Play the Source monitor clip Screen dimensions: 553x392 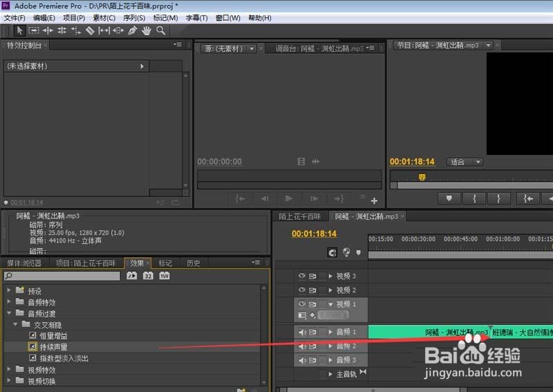click(x=289, y=198)
